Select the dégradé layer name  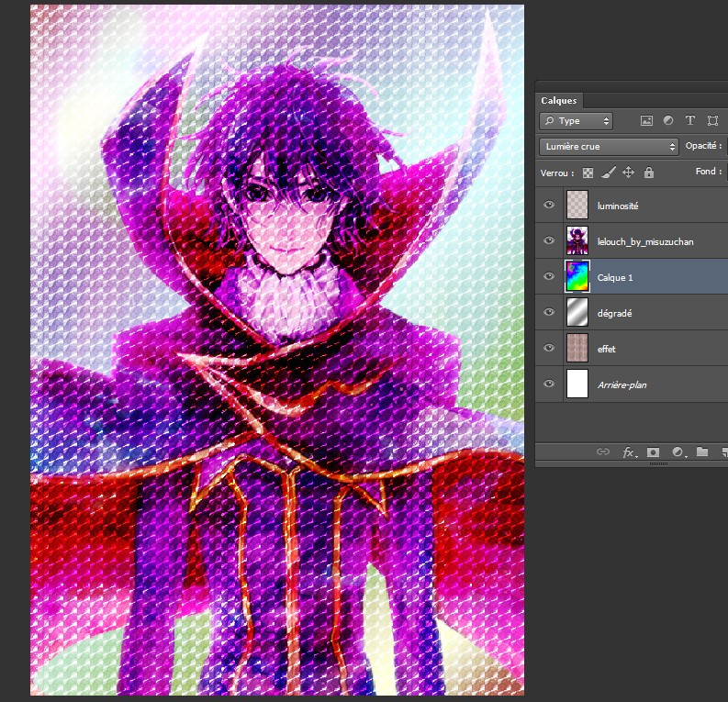(615, 313)
